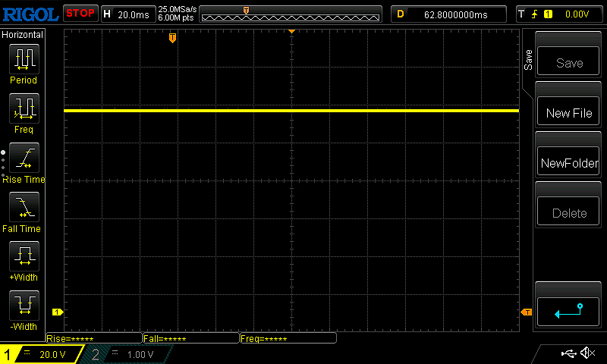Create a New File
The height and width of the screenshot is (364, 607).
(x=568, y=111)
